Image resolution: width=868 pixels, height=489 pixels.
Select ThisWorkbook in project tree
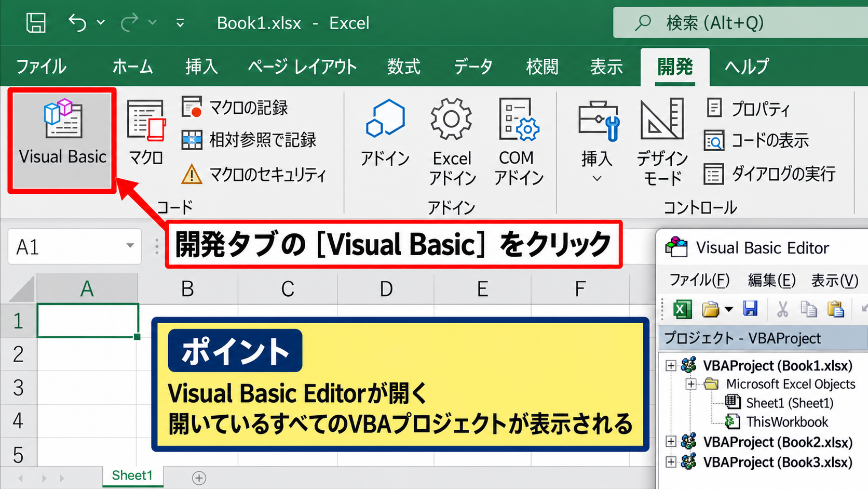click(x=777, y=421)
